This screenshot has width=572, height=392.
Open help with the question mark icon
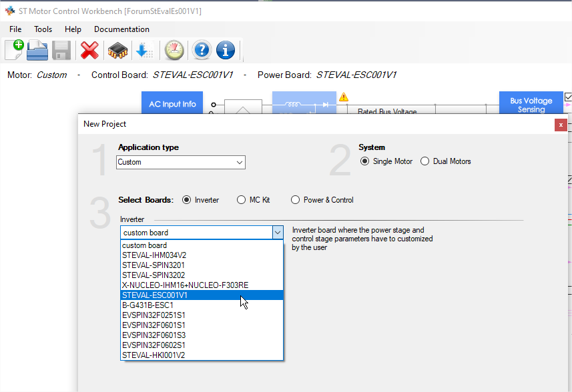click(202, 50)
